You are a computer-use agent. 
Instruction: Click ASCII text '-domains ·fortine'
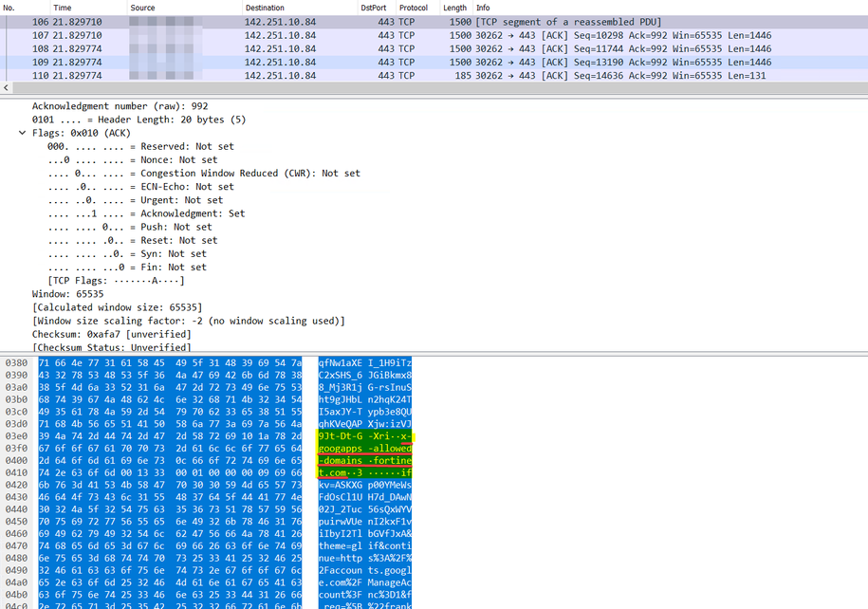tap(365, 461)
